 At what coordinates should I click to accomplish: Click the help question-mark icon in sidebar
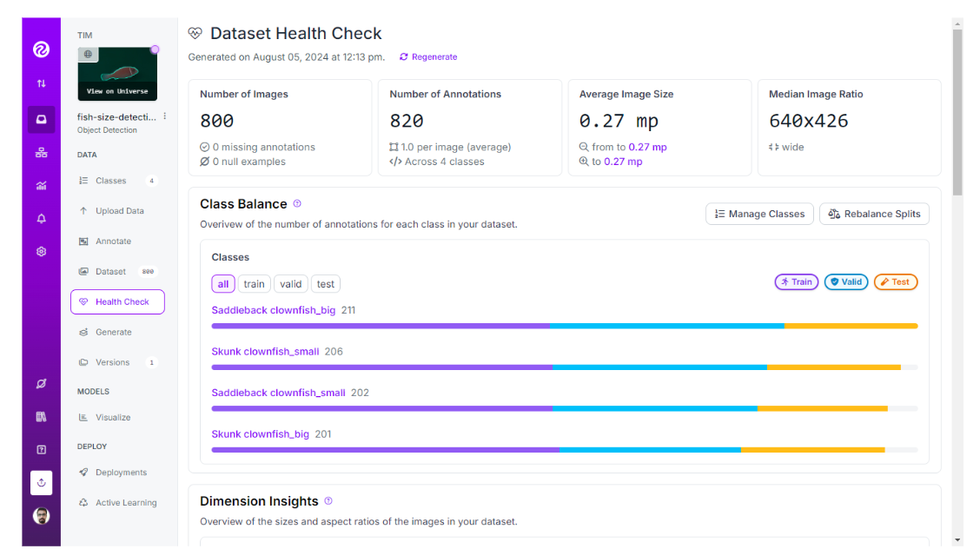pyautogui.click(x=41, y=450)
